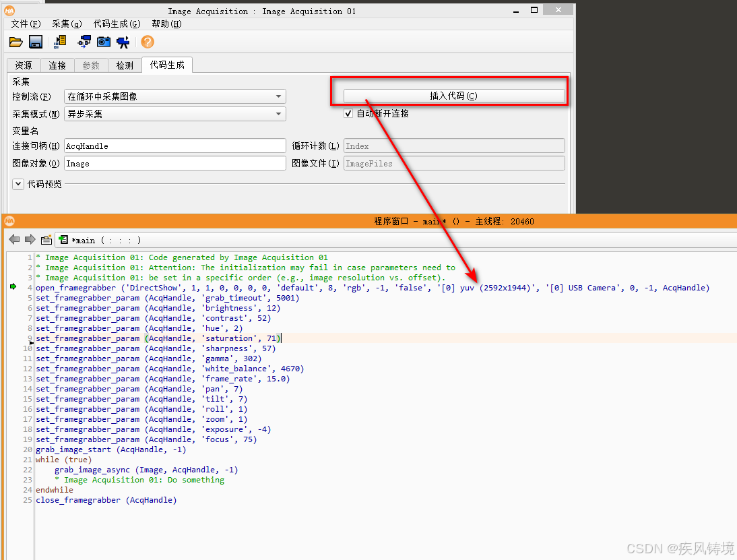Click the connect device toolbar icon
The image size is (737, 560).
coord(85,42)
